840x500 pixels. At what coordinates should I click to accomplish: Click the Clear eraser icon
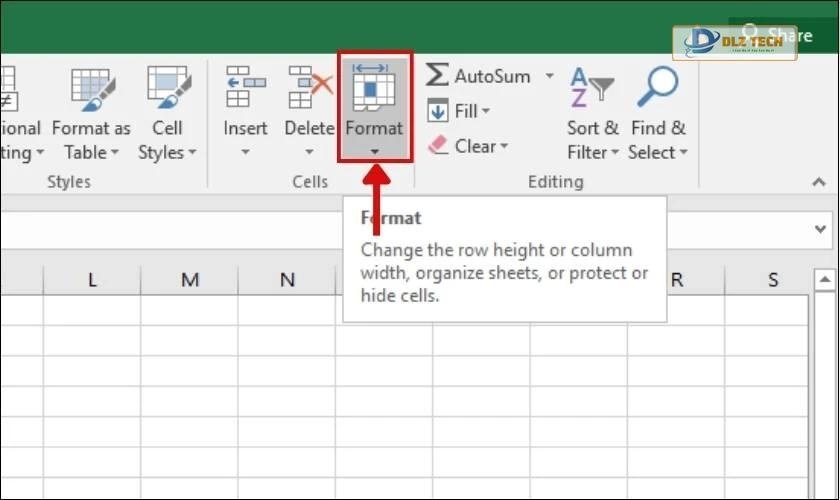click(x=437, y=146)
